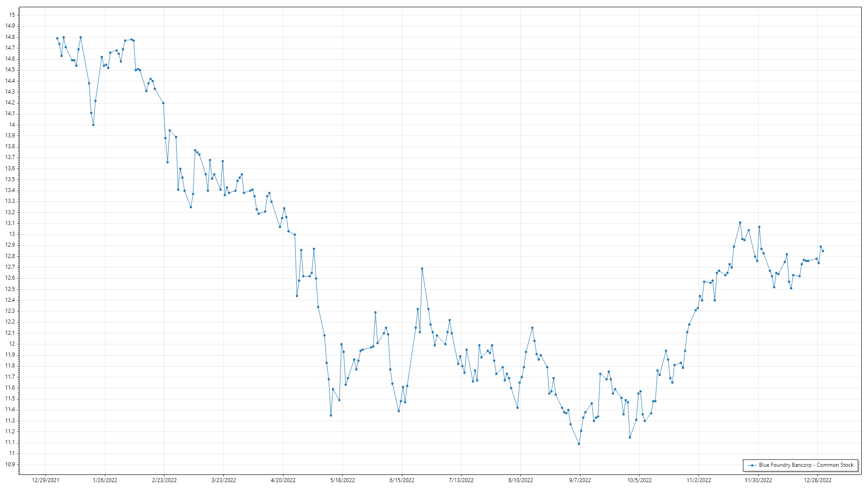This screenshot has width=868, height=488.
Task: Click the lowest data point near 9/7/2022
Action: point(579,444)
